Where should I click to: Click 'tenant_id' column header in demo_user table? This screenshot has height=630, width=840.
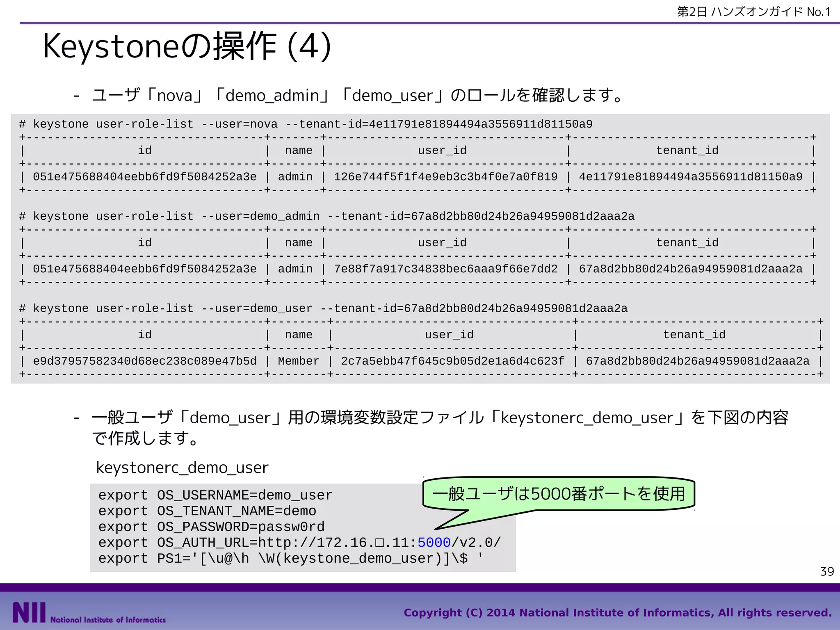(x=694, y=335)
